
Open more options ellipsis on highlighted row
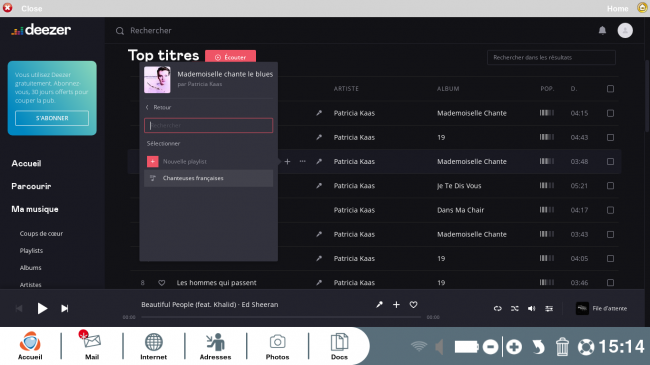303,161
